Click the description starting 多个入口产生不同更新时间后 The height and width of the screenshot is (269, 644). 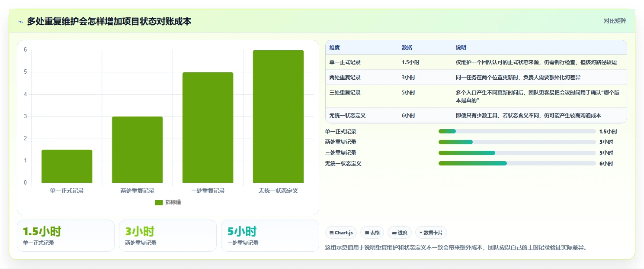538,96
